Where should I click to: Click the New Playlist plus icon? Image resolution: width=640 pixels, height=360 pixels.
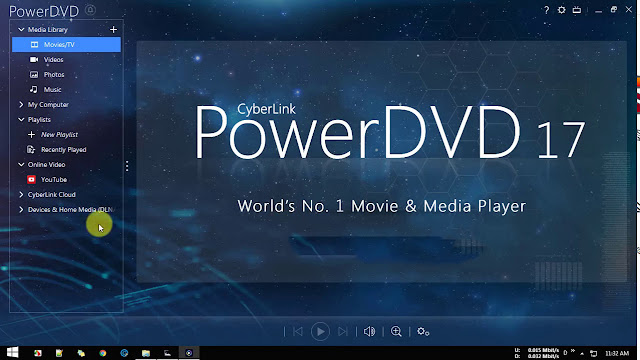click(31, 134)
